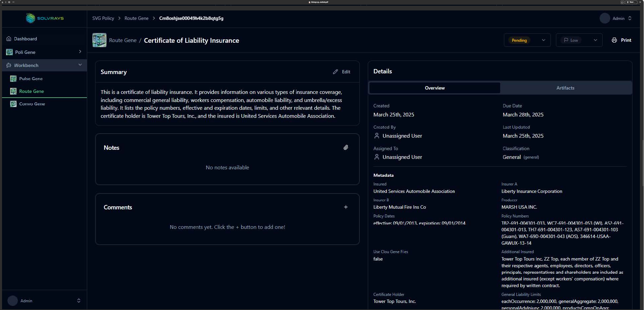Click the top-right Admin avatar circle
The image size is (644, 310).
click(605, 18)
